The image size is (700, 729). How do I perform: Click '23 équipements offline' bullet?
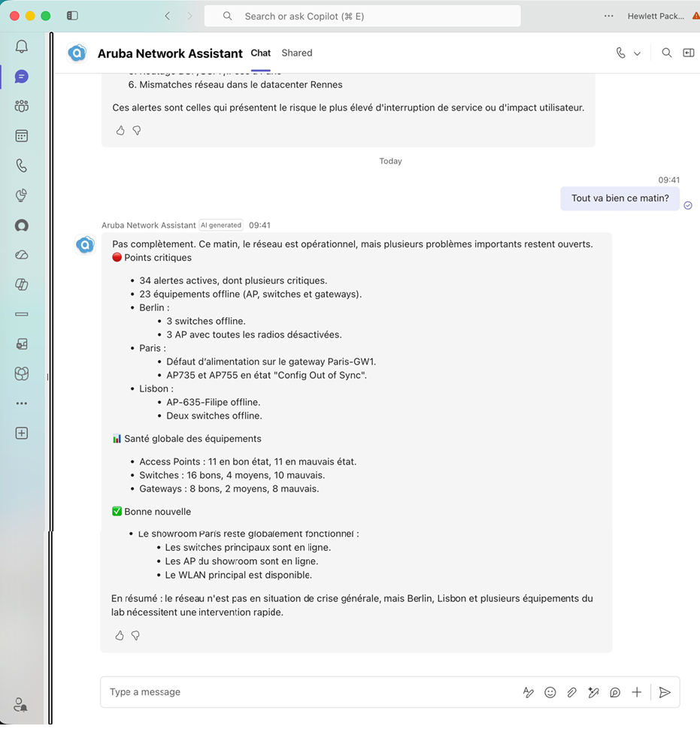(250, 295)
